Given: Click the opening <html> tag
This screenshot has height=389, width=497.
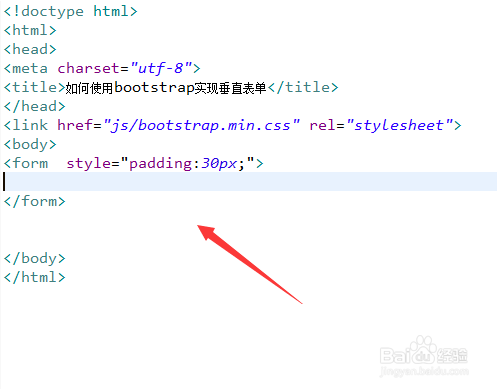Looking at the screenshot, I should click(x=30, y=30).
